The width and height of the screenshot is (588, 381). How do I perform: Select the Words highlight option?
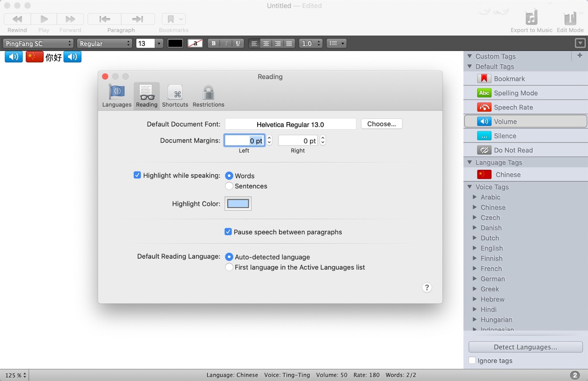229,176
